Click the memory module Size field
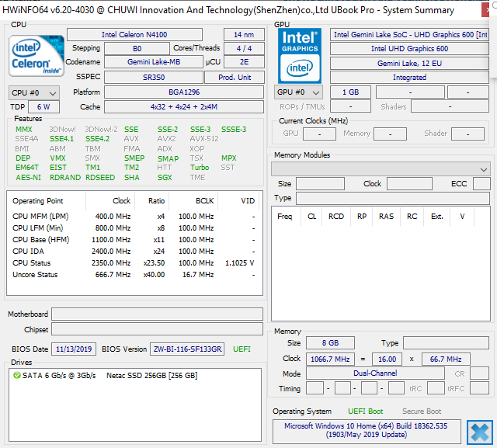The width and height of the screenshot is (497, 448). (320, 184)
